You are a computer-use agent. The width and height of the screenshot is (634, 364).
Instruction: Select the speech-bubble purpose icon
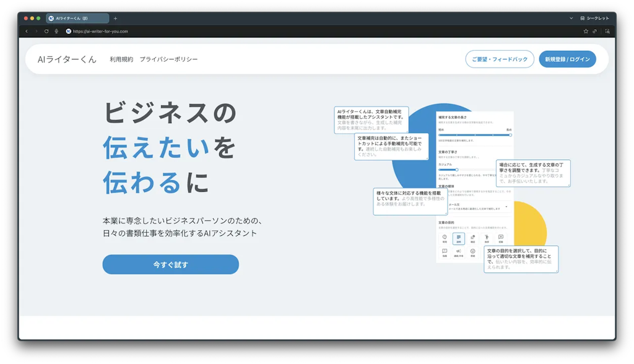[x=502, y=238]
